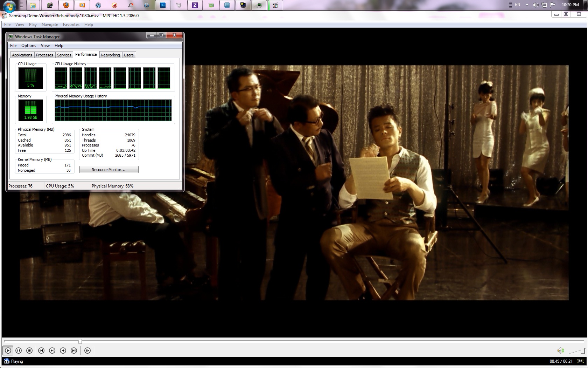Open the Action Center flag icon
Viewport: 588px width, 368px height.
pos(553,5)
